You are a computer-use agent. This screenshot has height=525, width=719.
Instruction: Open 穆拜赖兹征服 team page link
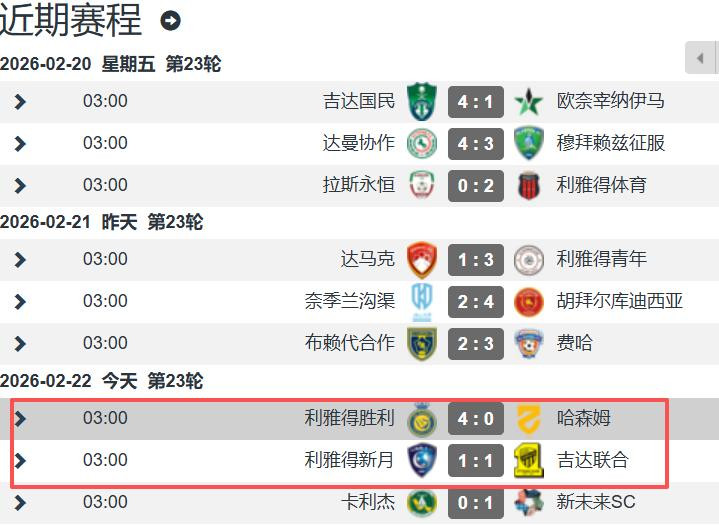pyautogui.click(x=610, y=143)
